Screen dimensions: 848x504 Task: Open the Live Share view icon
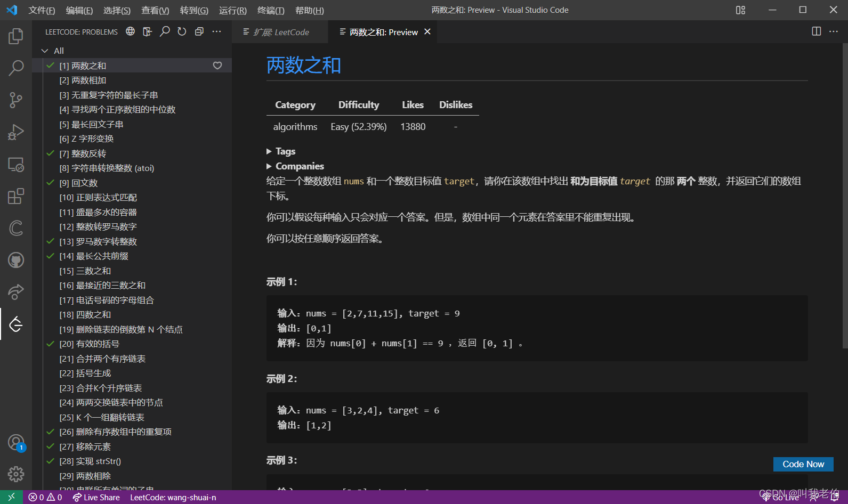[16, 292]
